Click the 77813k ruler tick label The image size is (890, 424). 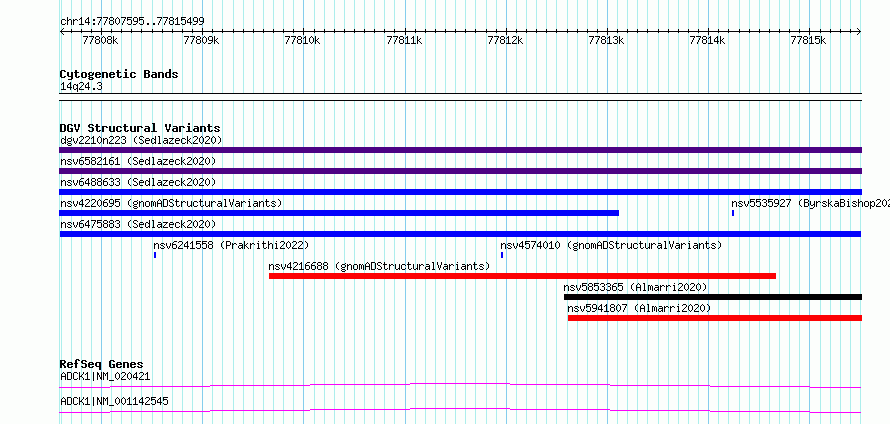(x=607, y=40)
